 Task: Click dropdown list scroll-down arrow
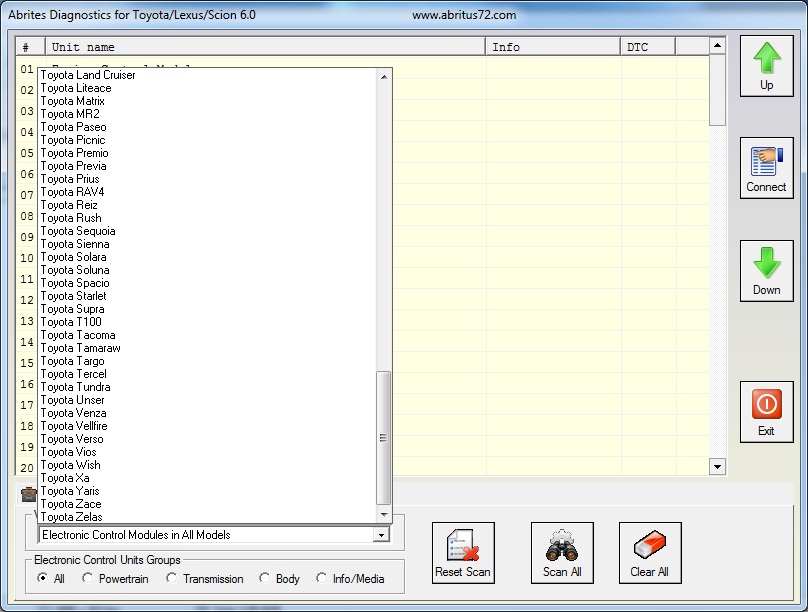coord(384,515)
